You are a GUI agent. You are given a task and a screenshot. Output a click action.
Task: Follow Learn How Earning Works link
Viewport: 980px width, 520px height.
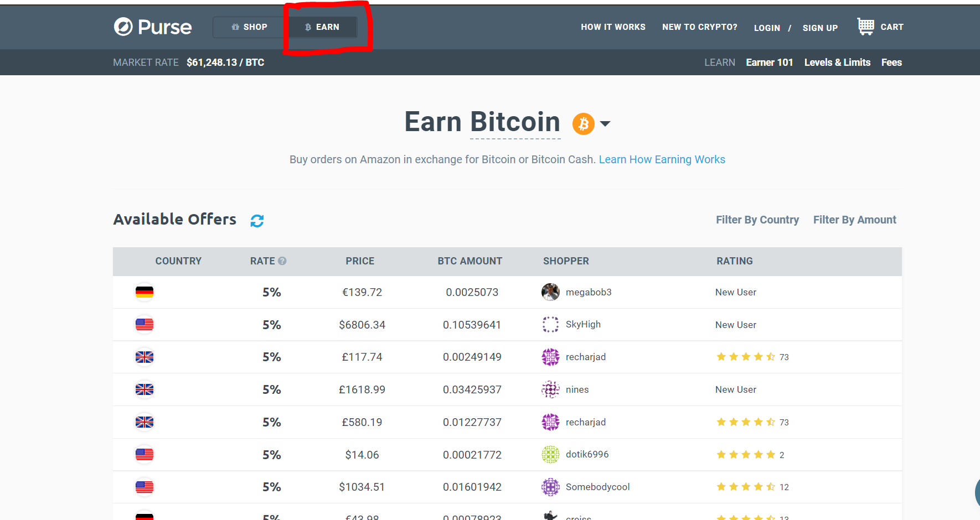pyautogui.click(x=662, y=159)
